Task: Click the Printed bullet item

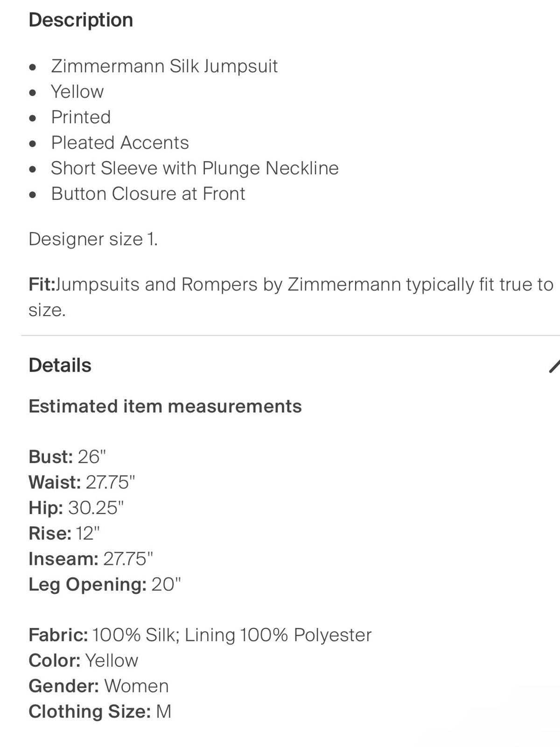Action: [81, 117]
